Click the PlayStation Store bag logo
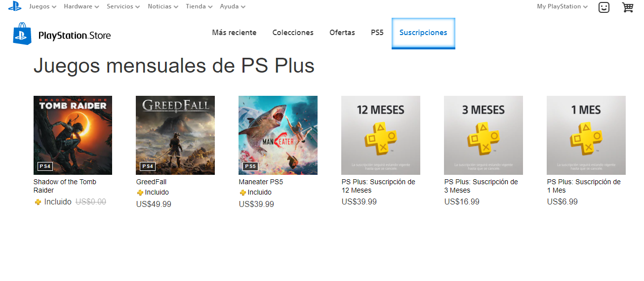 (22, 34)
